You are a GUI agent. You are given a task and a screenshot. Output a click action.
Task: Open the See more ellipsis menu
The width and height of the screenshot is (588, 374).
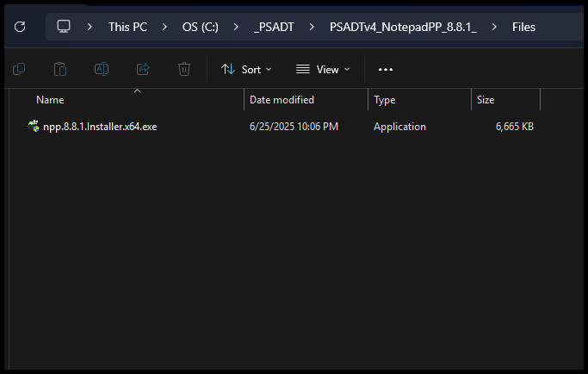tap(386, 70)
